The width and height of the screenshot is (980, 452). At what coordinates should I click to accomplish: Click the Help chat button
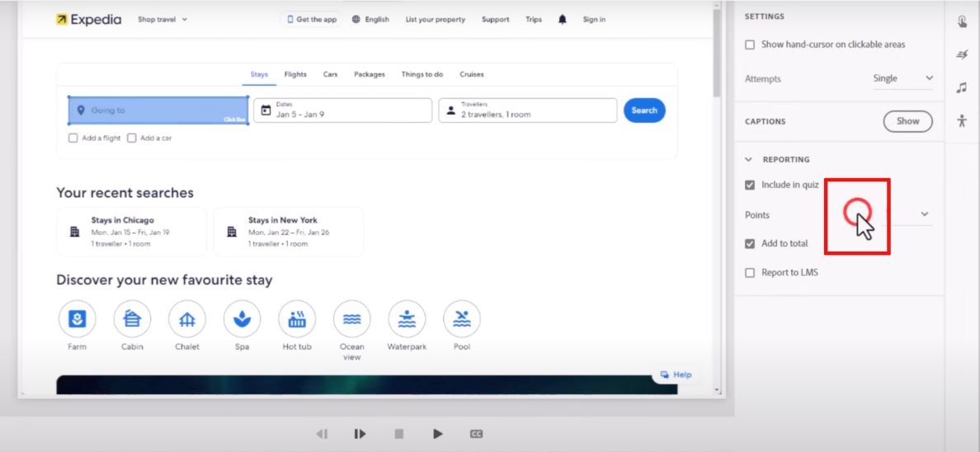pos(676,375)
